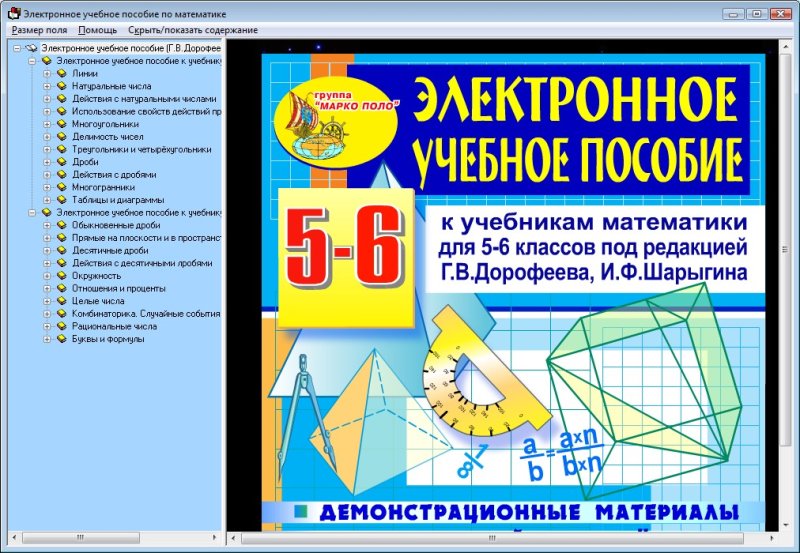This screenshot has width=800, height=553.
Task: Select the Отношения и проценты tree item
Action: (x=118, y=288)
